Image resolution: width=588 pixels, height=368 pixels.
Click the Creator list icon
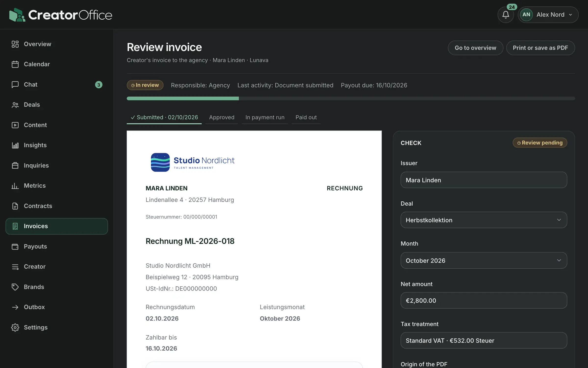point(15,267)
